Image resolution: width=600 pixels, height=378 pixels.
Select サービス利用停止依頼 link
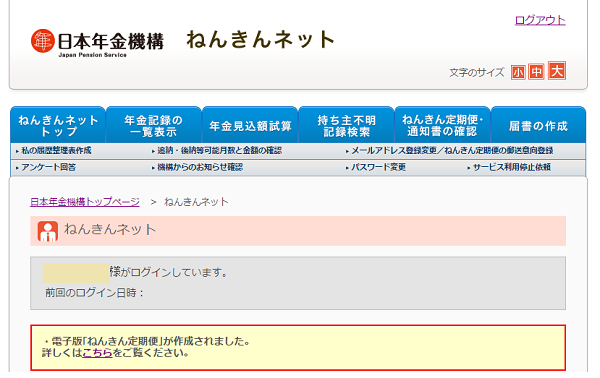(x=512, y=167)
